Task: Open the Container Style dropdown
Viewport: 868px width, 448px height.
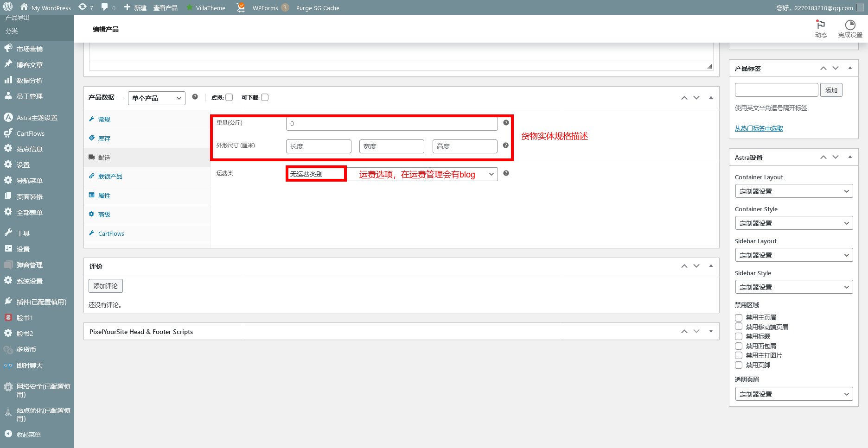Action: [794, 223]
